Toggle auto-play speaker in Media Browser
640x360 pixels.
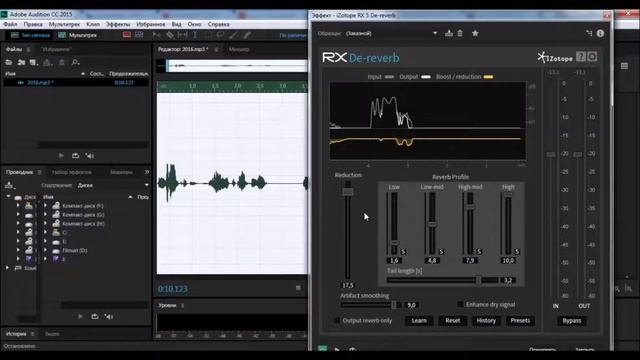coord(109,316)
